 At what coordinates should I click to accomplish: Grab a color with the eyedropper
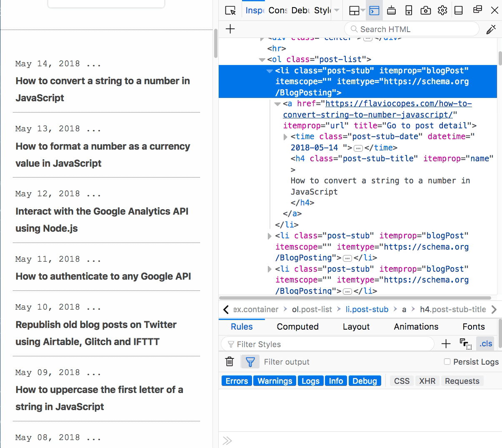(491, 29)
